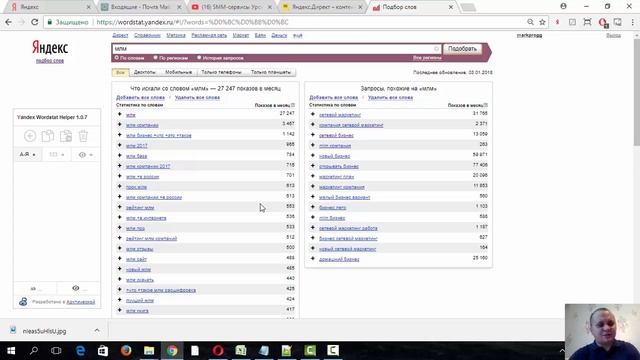640x360 pixels.
Task: Click left panel 'Добавить все слова' link
Action: pyautogui.click(x=140, y=98)
